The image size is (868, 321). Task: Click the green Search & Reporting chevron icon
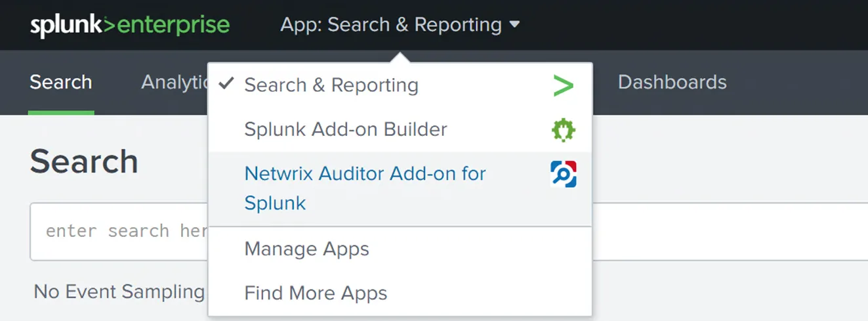563,86
